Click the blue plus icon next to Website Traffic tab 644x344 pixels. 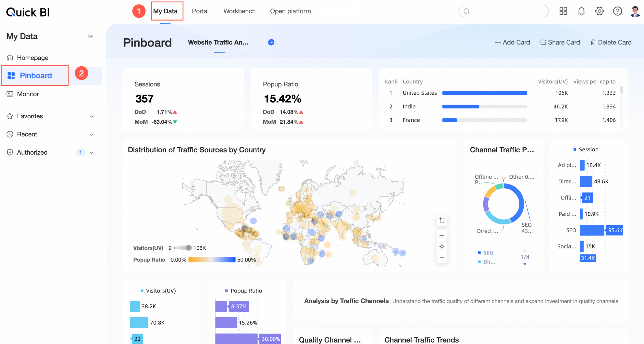pyautogui.click(x=271, y=42)
